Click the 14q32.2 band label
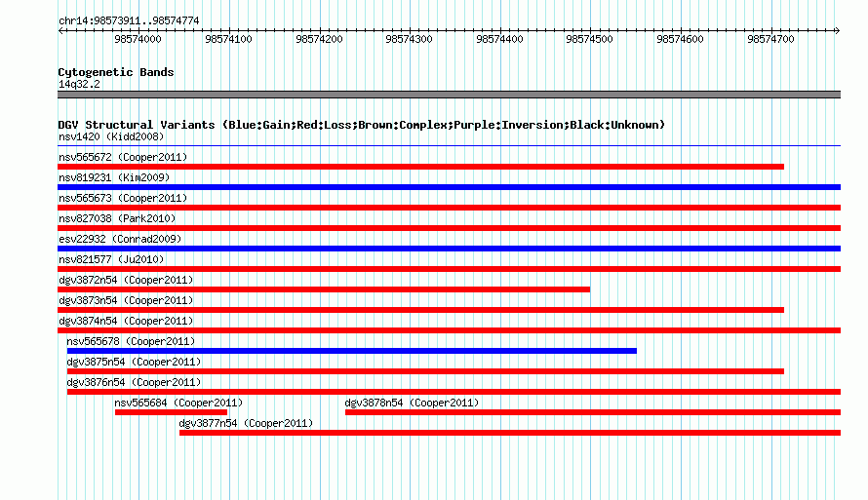 tap(79, 84)
